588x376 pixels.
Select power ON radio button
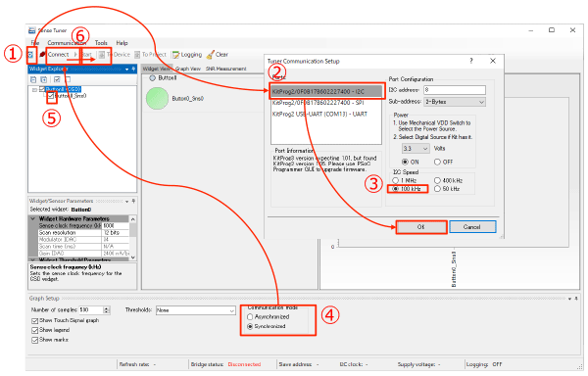(x=405, y=162)
